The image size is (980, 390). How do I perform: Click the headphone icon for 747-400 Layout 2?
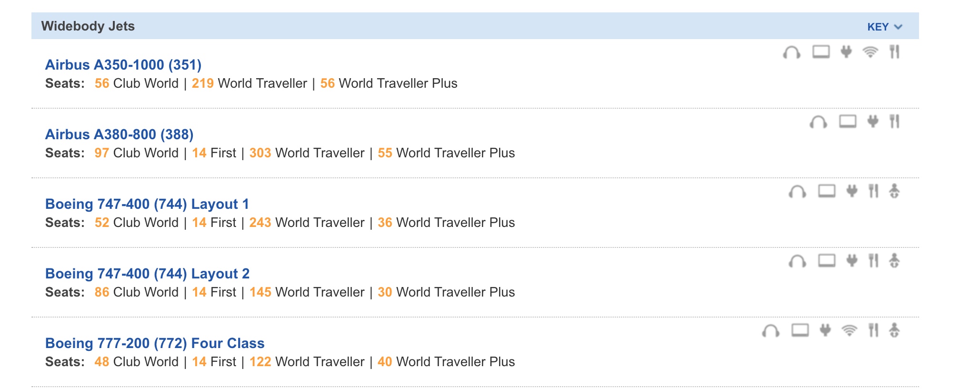pyautogui.click(x=797, y=261)
